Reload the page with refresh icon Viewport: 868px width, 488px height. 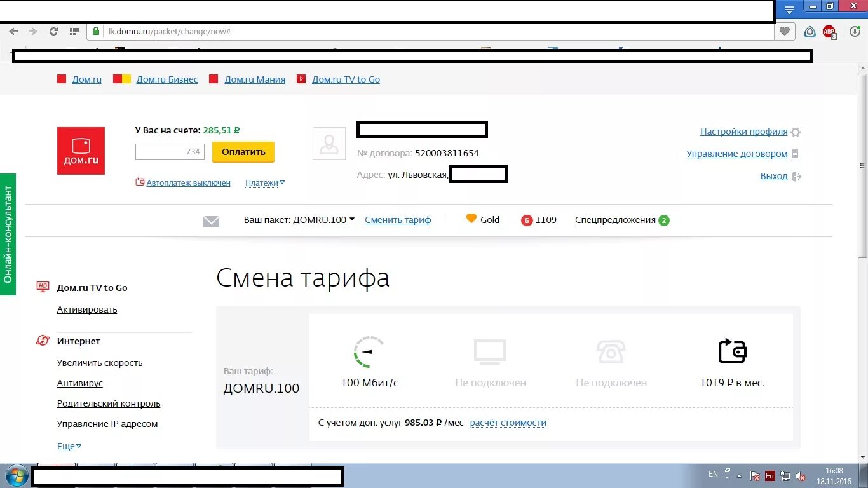(x=54, y=31)
